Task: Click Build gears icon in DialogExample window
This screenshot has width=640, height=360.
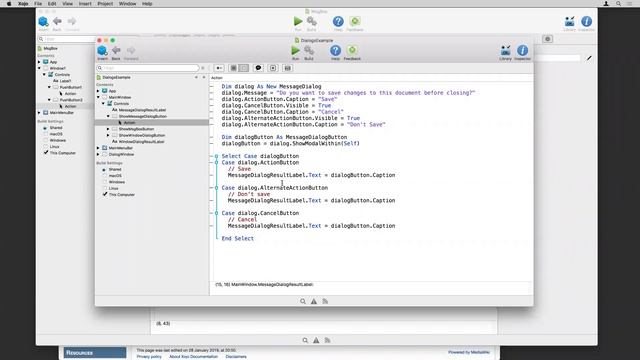Action: [309, 51]
